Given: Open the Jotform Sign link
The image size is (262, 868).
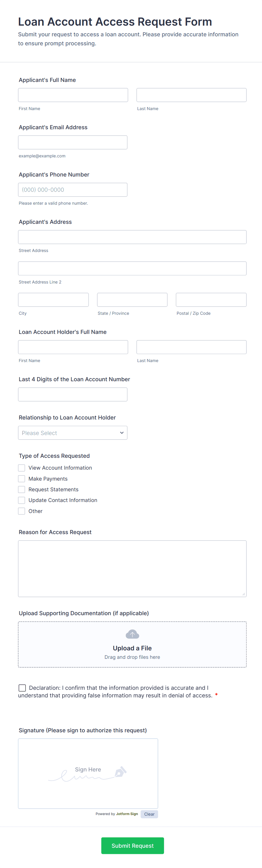Looking at the screenshot, I should point(127,814).
